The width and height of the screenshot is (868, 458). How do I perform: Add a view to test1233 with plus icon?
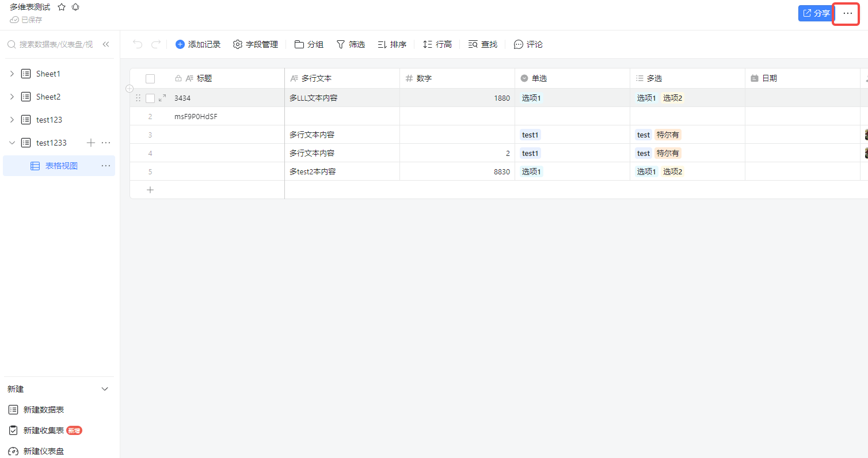(x=90, y=143)
